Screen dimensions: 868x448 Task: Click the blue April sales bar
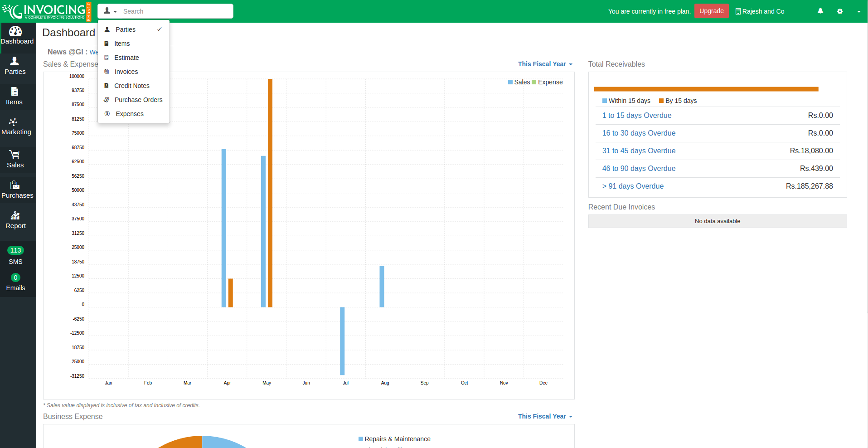[x=224, y=228]
